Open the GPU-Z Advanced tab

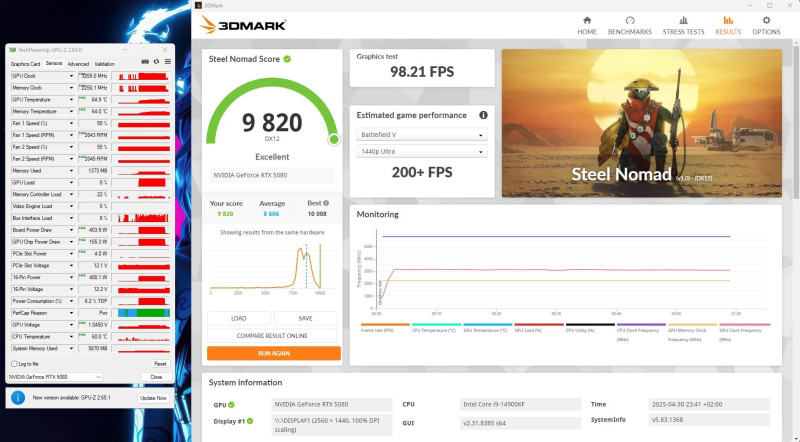(x=78, y=64)
